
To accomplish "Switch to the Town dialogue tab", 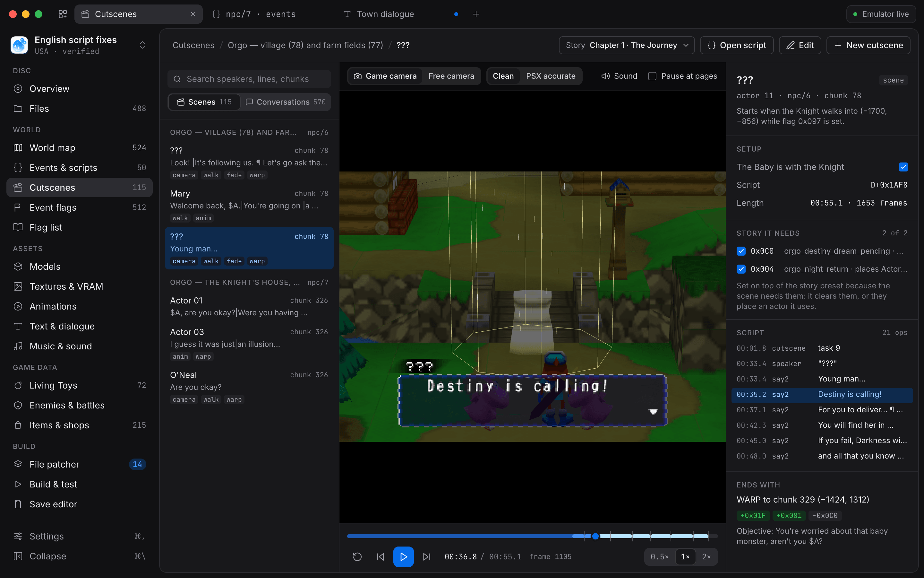I will [400, 14].
